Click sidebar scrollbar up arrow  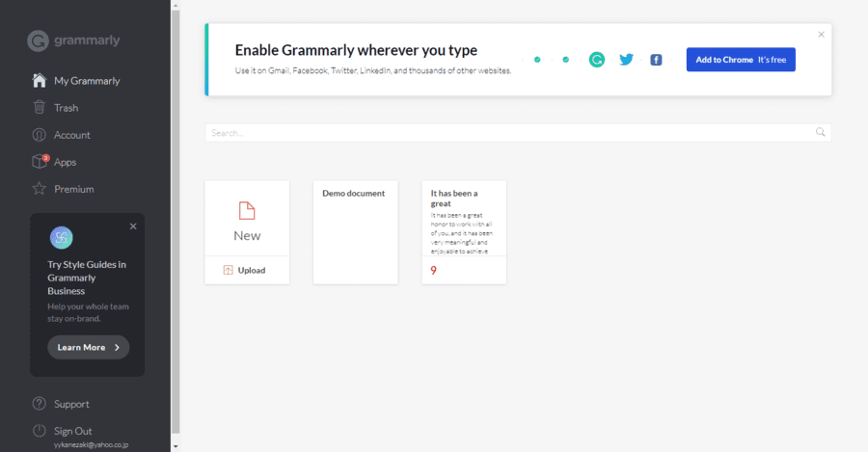click(x=176, y=6)
